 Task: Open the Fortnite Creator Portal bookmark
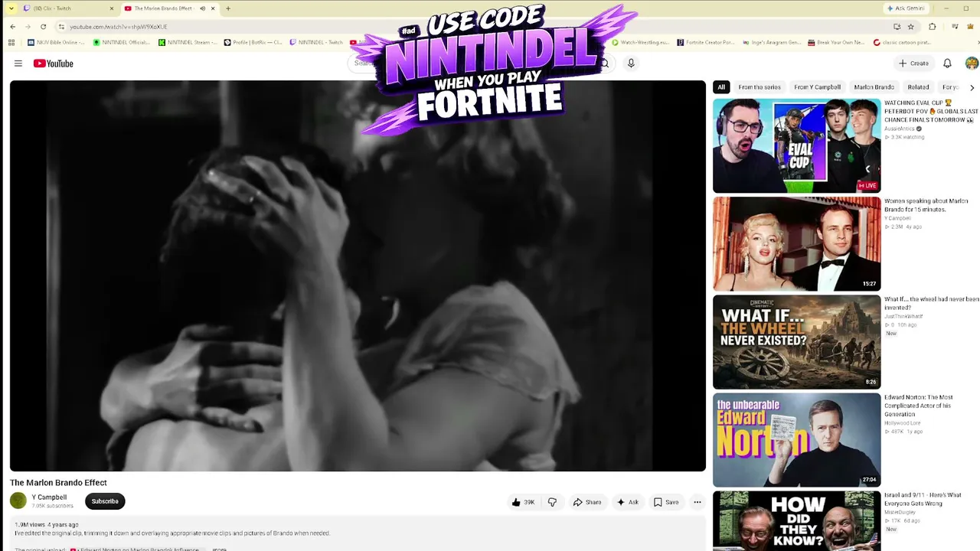click(706, 42)
